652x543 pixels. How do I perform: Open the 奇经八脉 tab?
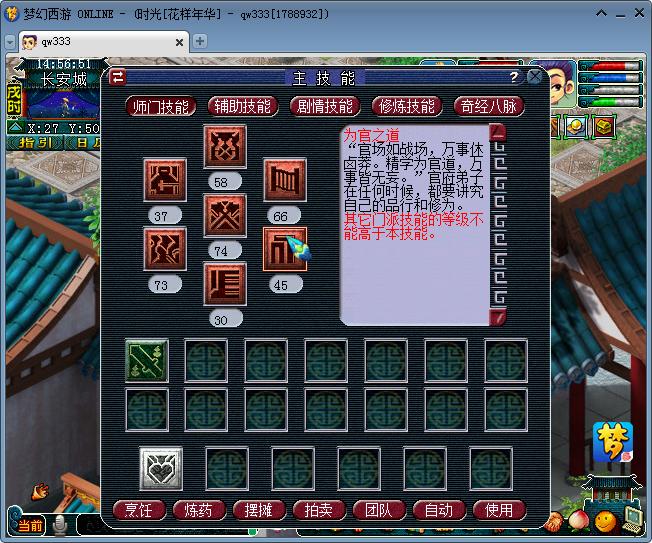[x=489, y=106]
